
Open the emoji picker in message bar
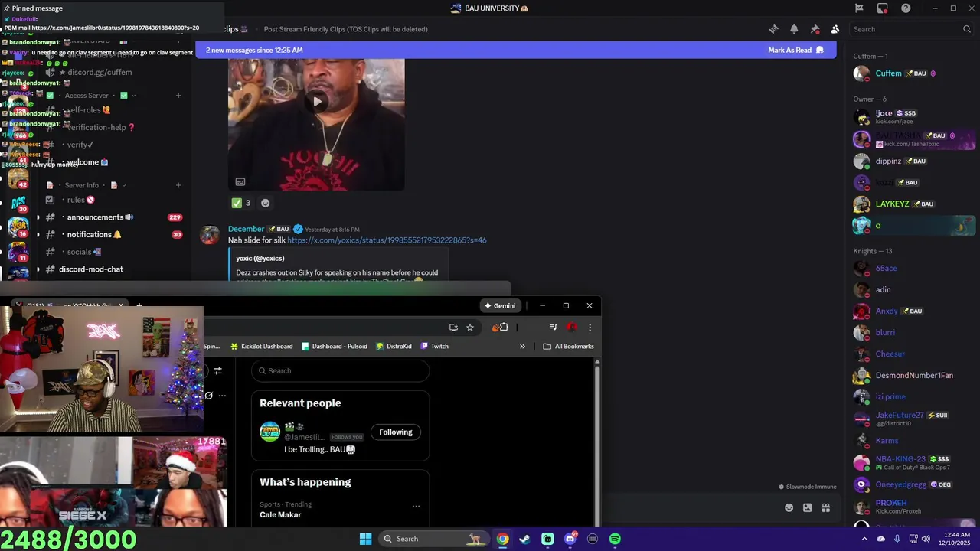pos(789,507)
